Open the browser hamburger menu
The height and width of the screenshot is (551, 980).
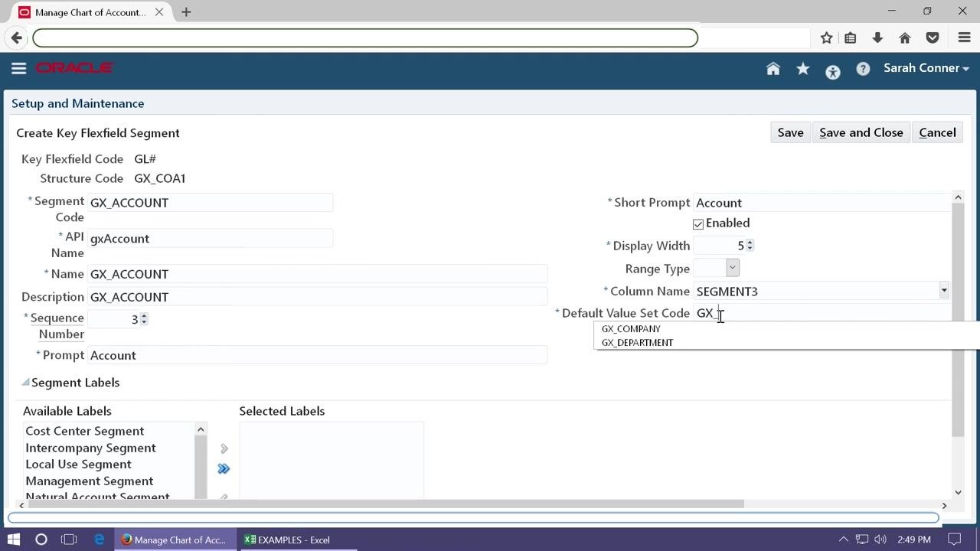pos(965,37)
